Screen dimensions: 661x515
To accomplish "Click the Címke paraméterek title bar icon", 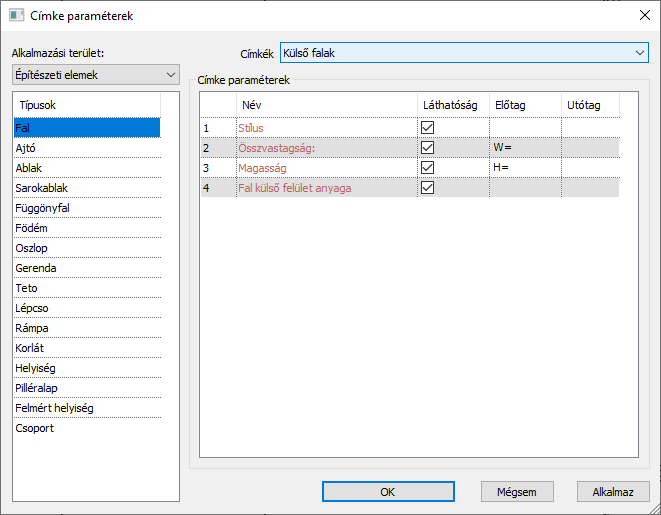I will [16, 16].
